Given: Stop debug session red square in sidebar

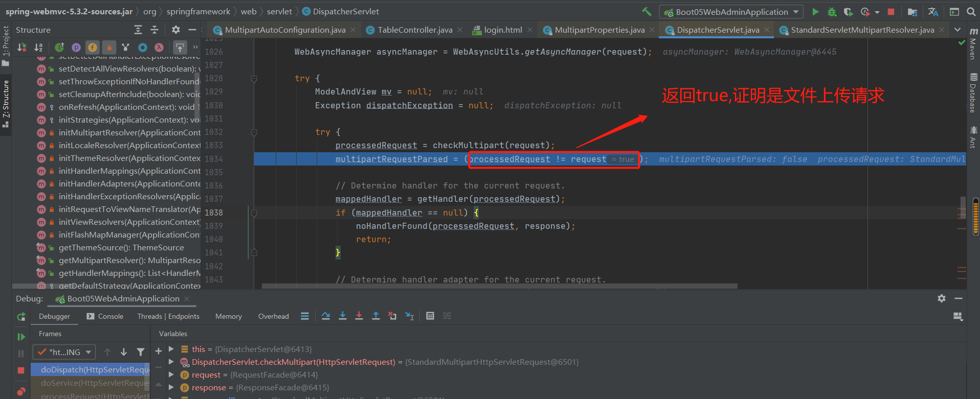Looking at the screenshot, I should (x=21, y=370).
